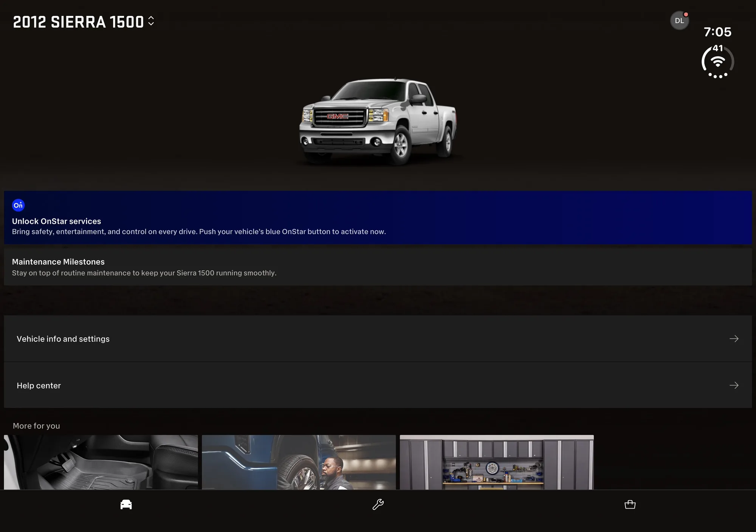756x532 pixels.
Task: Select the floor mats accessory thumbnail
Action: [x=101, y=462]
